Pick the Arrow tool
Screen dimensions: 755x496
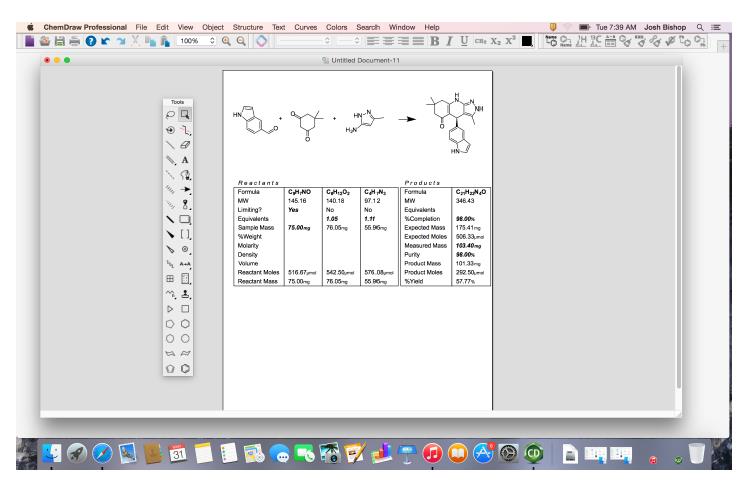(x=185, y=190)
